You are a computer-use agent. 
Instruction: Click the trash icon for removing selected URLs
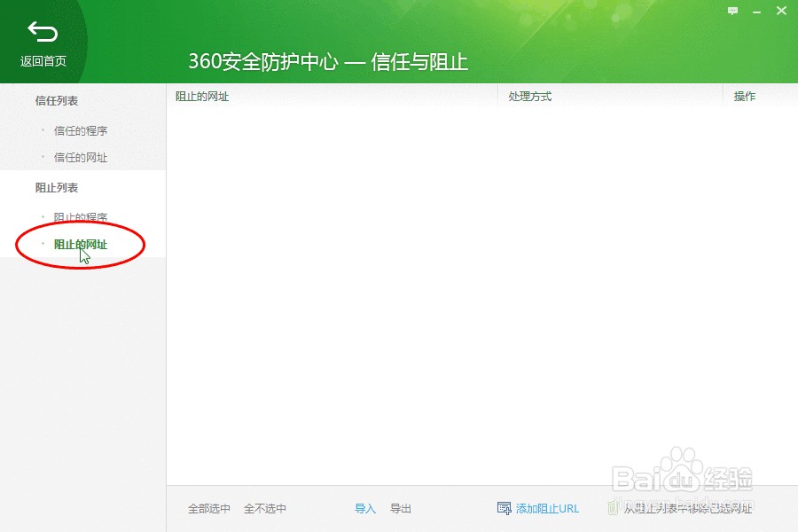(x=613, y=507)
